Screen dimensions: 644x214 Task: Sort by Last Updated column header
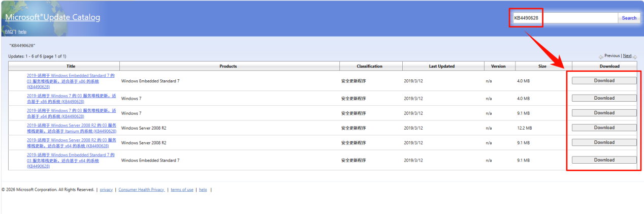[442, 66]
